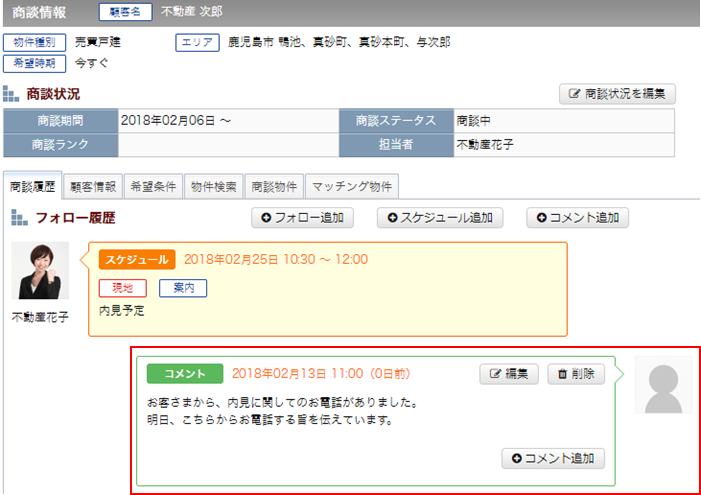Image resolution: width=701 pixels, height=495 pixels.
Task: Select the blue 案内 tag
Action: [x=183, y=287]
